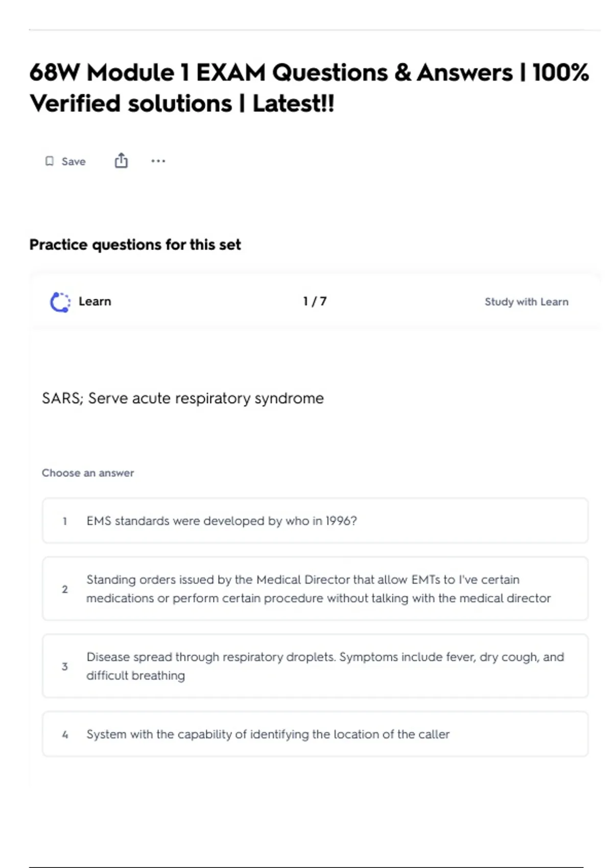Viewport: 613px width, 868px height.
Task: Click the "Choose an answer" prompt text
Action: pos(88,473)
